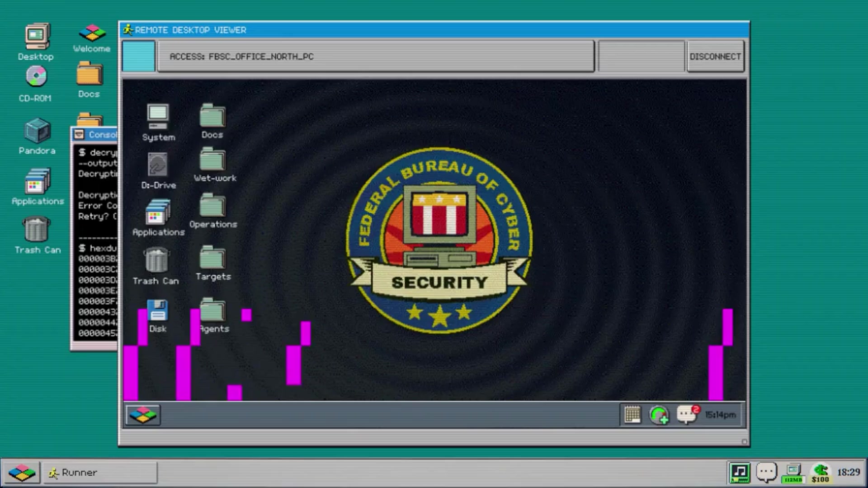Click the cyan square in viewer toolbar

(139, 56)
